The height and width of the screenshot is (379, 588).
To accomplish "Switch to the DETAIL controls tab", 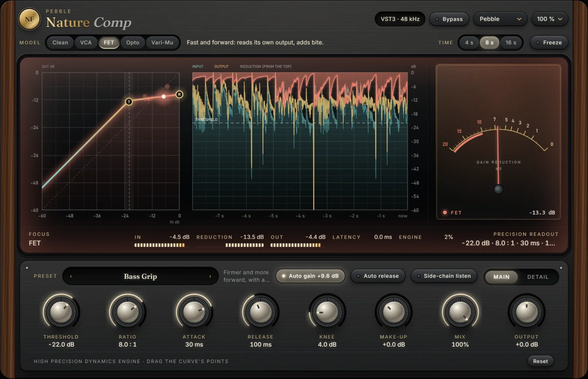I will (538, 277).
